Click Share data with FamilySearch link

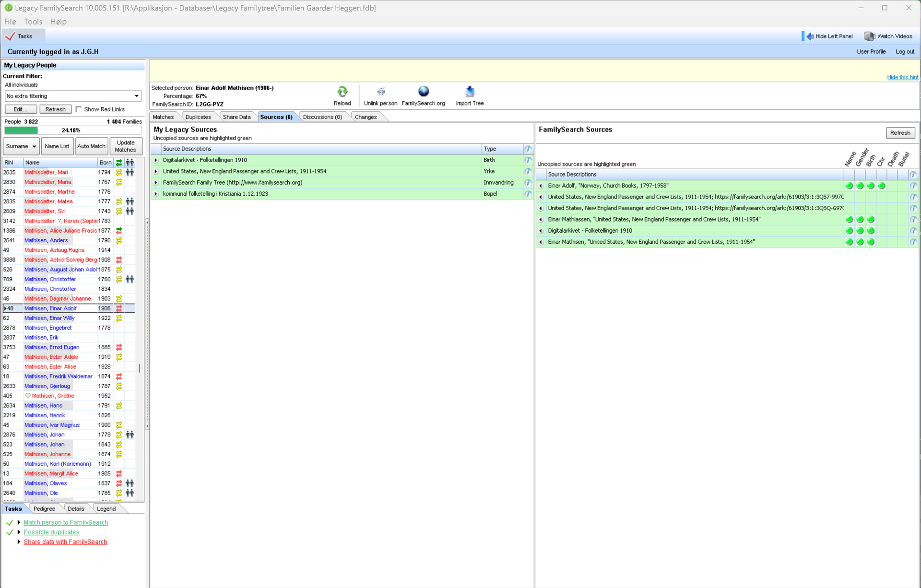(65, 542)
